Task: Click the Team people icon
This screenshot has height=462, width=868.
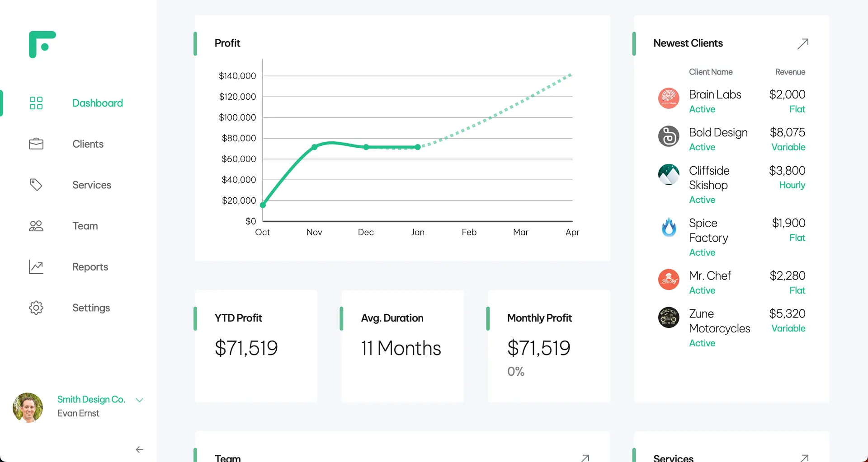Action: (x=36, y=226)
